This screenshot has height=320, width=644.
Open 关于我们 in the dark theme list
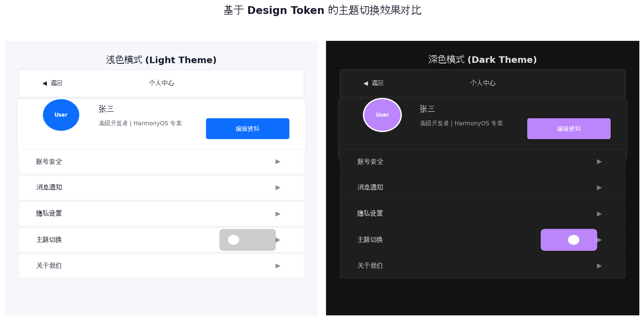[x=482, y=266]
